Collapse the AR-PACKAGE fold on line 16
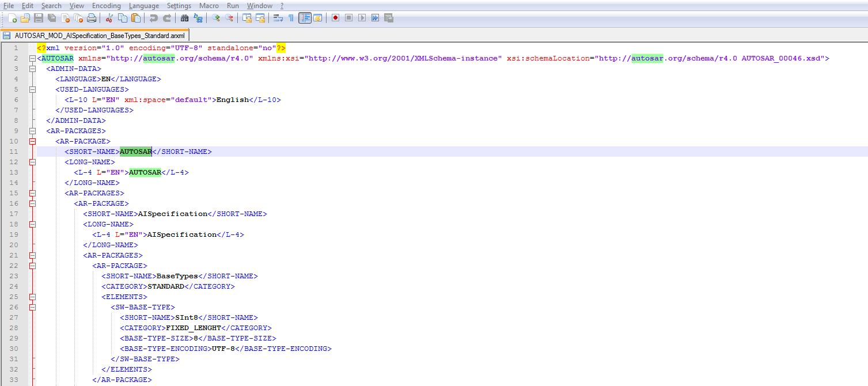The width and height of the screenshot is (868, 386). tap(32, 203)
